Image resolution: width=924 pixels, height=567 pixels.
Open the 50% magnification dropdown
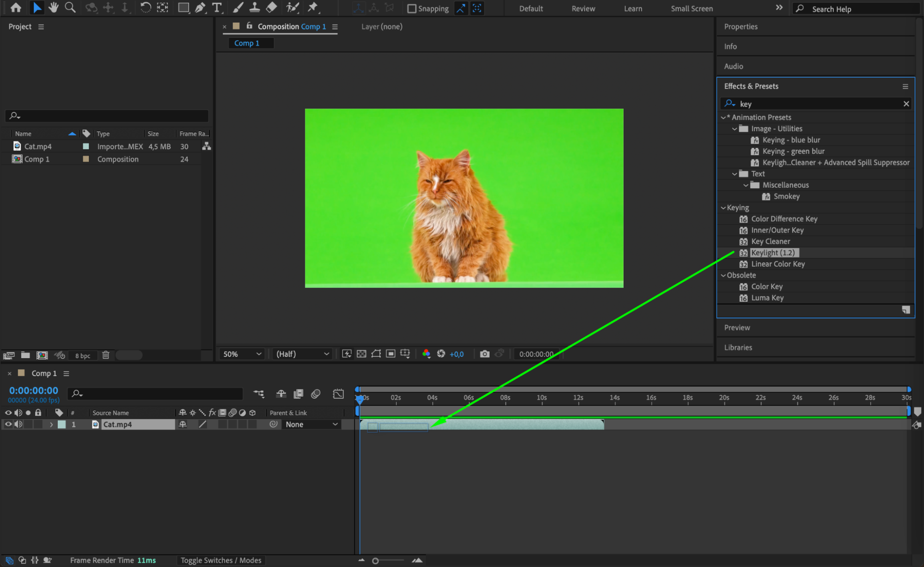coord(242,354)
